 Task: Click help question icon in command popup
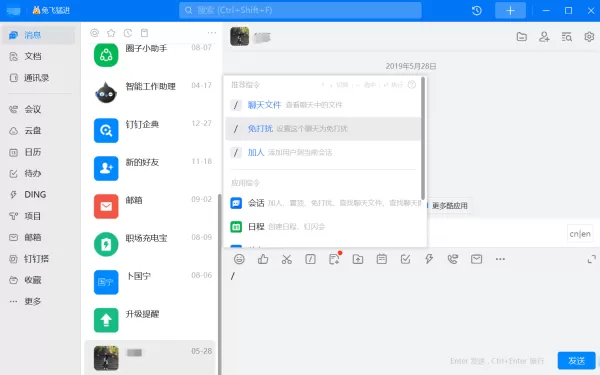coord(412,85)
